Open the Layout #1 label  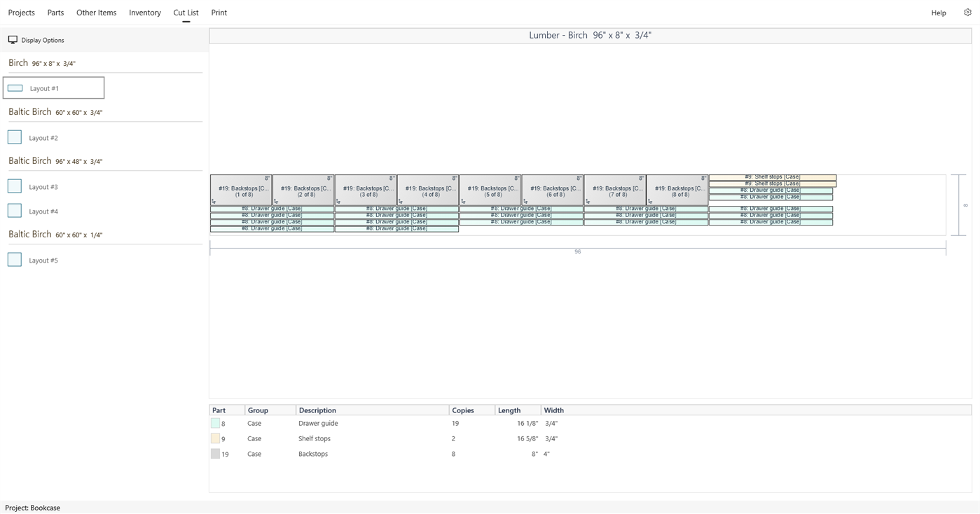pyautogui.click(x=44, y=89)
